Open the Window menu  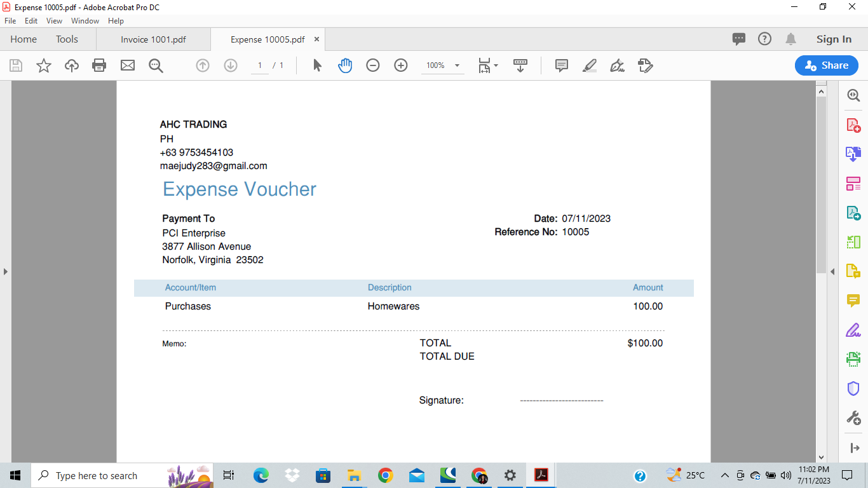tap(85, 21)
